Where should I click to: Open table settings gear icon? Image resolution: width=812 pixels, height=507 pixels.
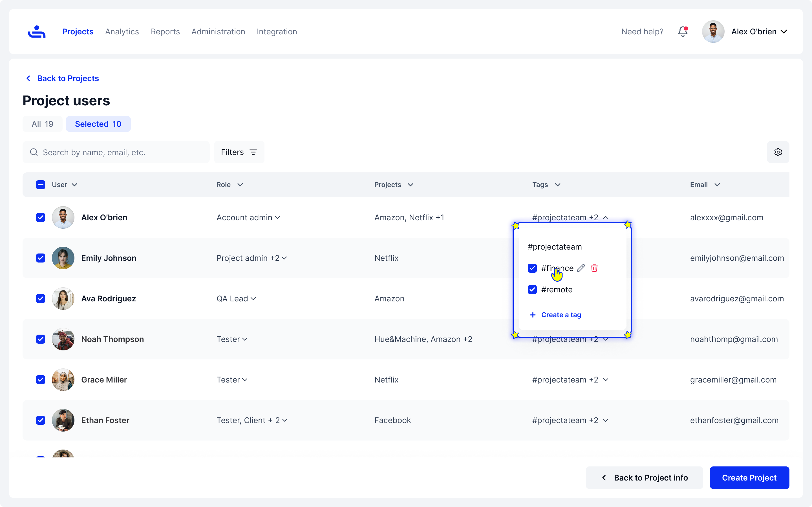(x=778, y=152)
